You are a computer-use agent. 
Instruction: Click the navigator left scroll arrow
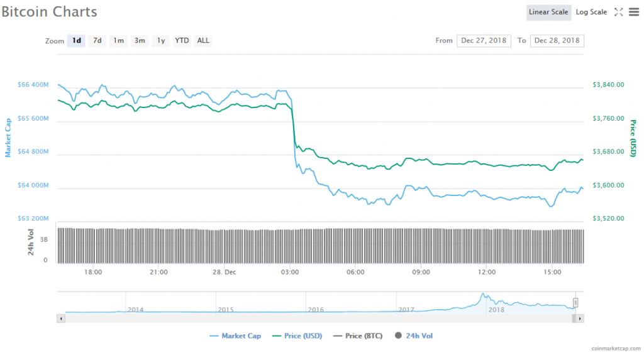[60, 319]
